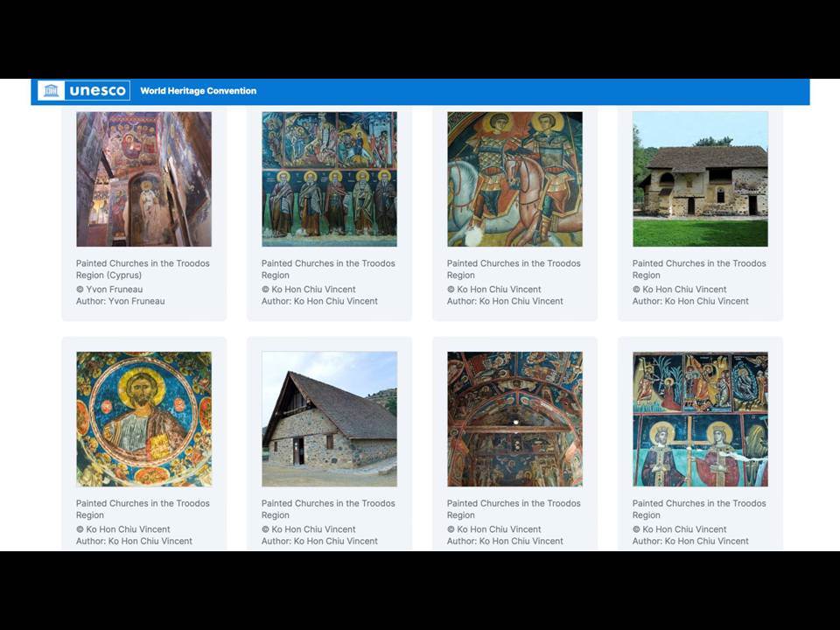Screen dimensions: 840x630
Task: View the fresco of two saints holding cross
Action: [700, 419]
